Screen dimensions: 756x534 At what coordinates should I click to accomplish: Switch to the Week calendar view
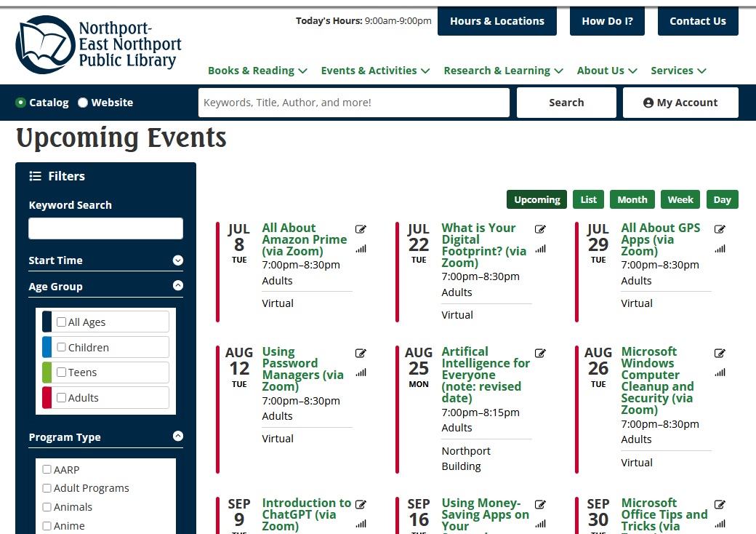point(680,200)
